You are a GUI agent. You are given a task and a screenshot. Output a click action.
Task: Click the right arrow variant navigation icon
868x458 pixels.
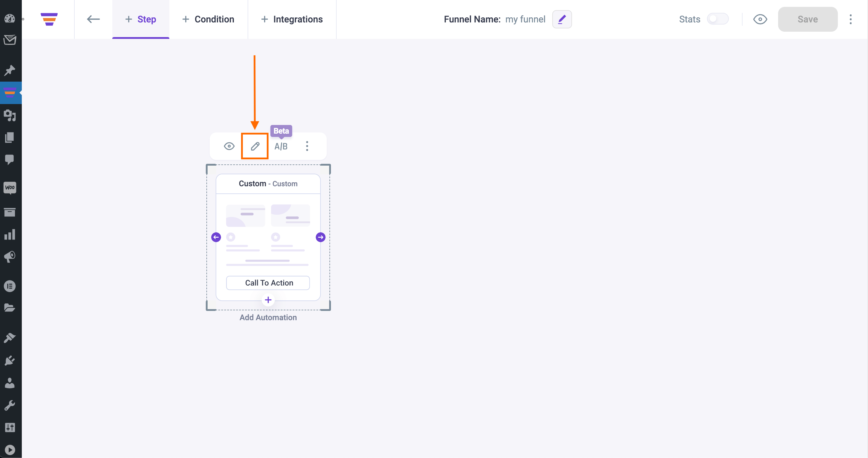point(321,237)
